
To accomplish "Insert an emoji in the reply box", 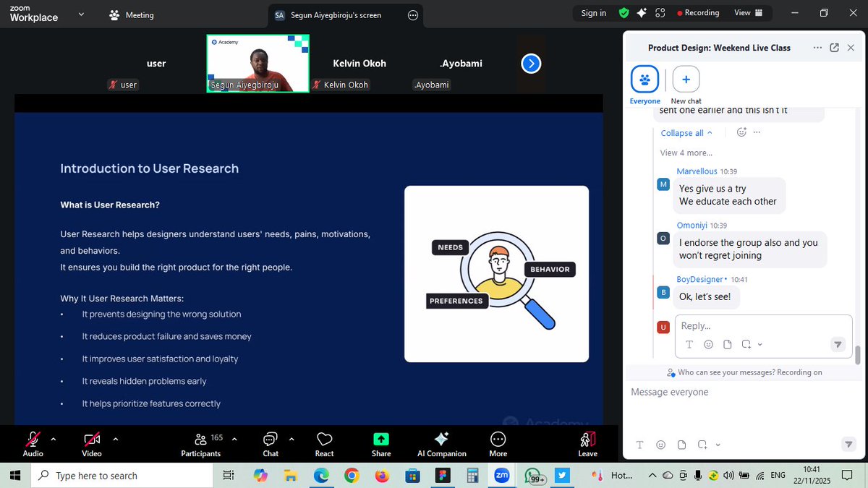I will coord(709,344).
